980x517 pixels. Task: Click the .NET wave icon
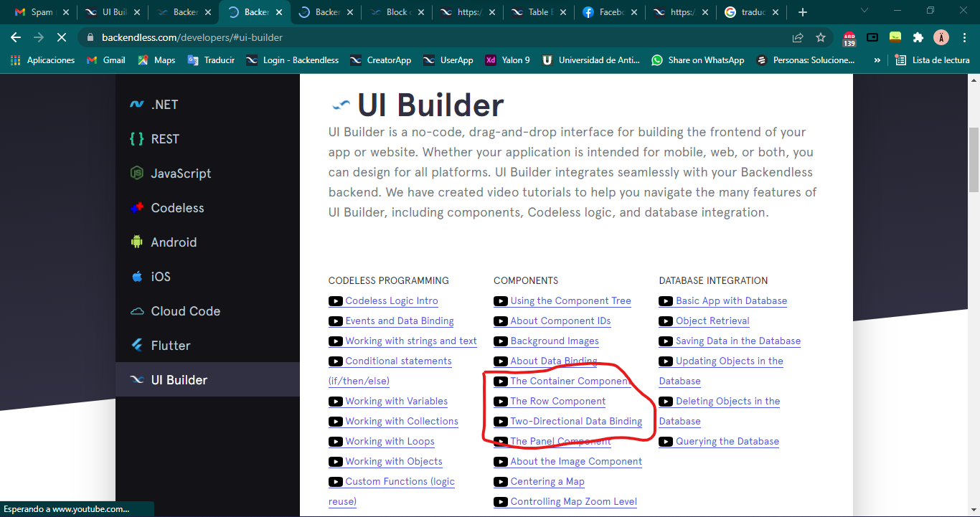137,105
